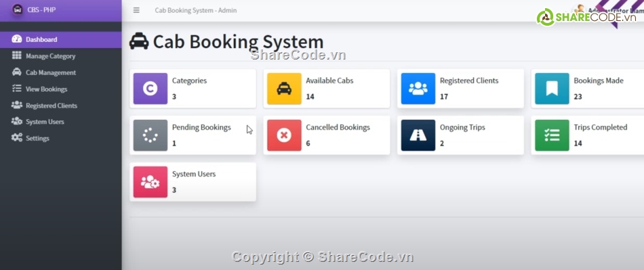Viewport: 644px width, 270px height.
Task: Click the green Trips Completed checklist icon
Action: [x=552, y=135]
